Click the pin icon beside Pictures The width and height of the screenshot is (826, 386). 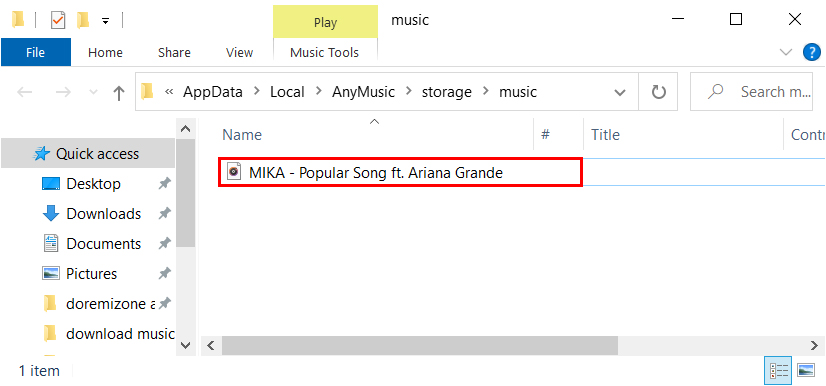165,274
